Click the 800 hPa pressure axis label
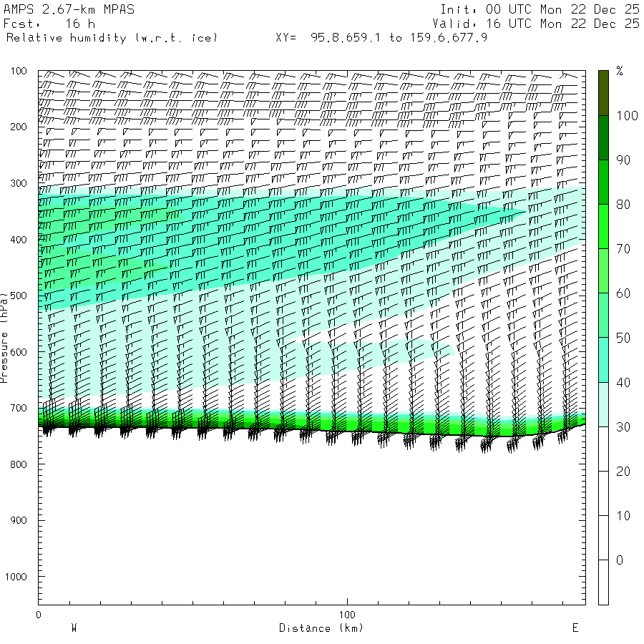644x644 pixels. coord(19,464)
